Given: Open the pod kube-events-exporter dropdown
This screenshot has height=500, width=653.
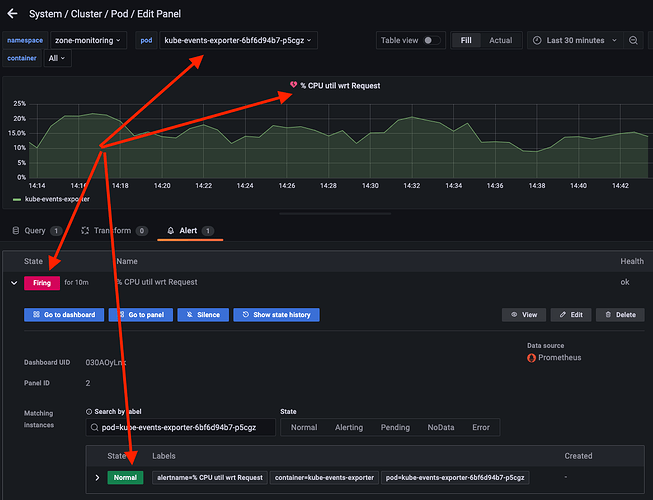Looking at the screenshot, I should pos(238,40).
